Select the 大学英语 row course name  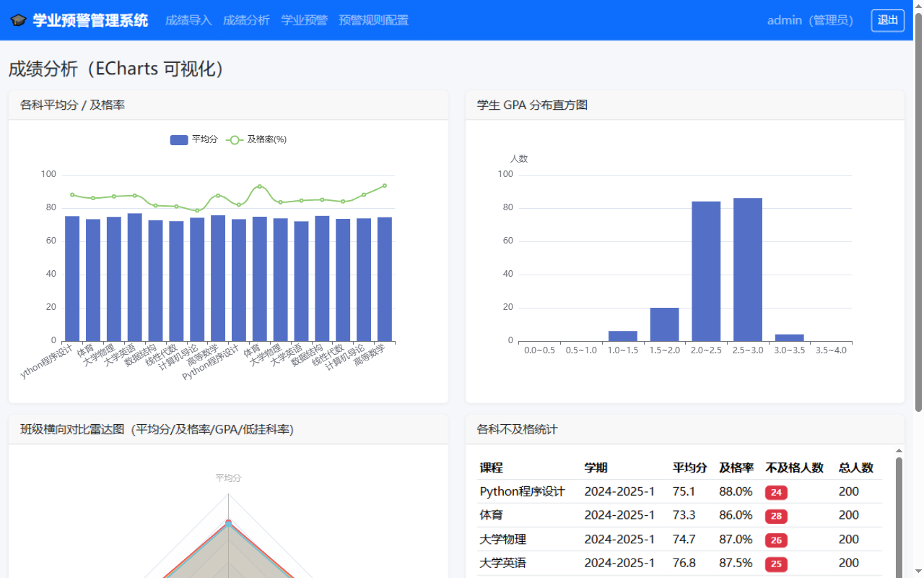click(x=503, y=563)
